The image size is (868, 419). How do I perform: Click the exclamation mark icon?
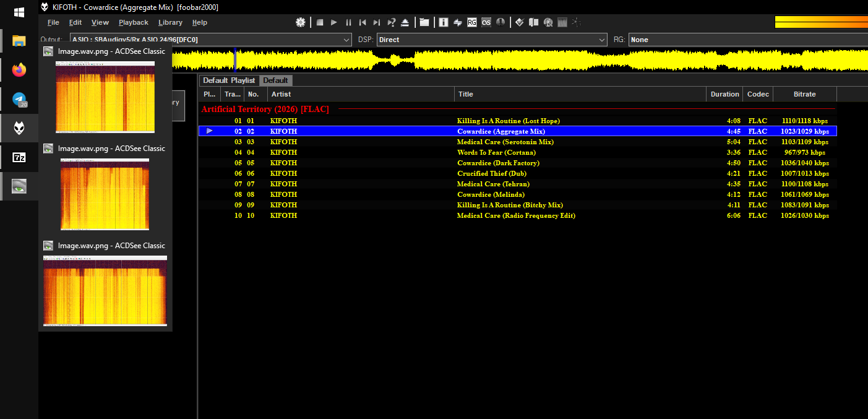[501, 22]
